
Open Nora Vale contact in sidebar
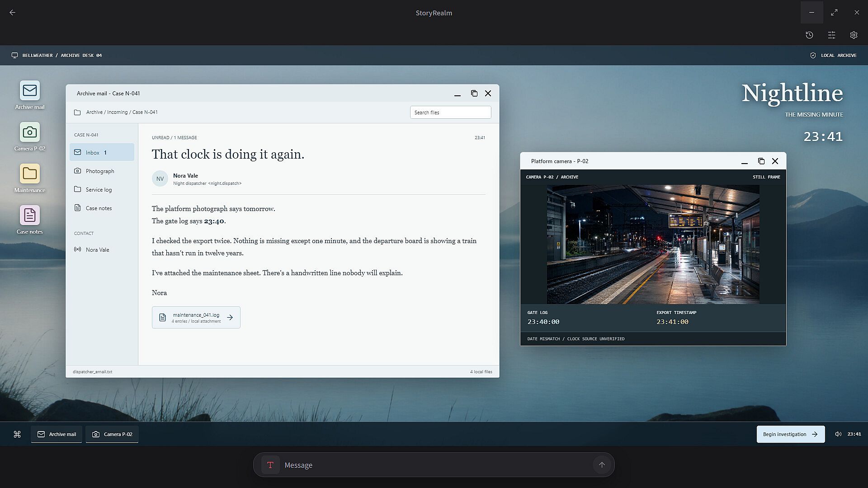pyautogui.click(x=102, y=249)
